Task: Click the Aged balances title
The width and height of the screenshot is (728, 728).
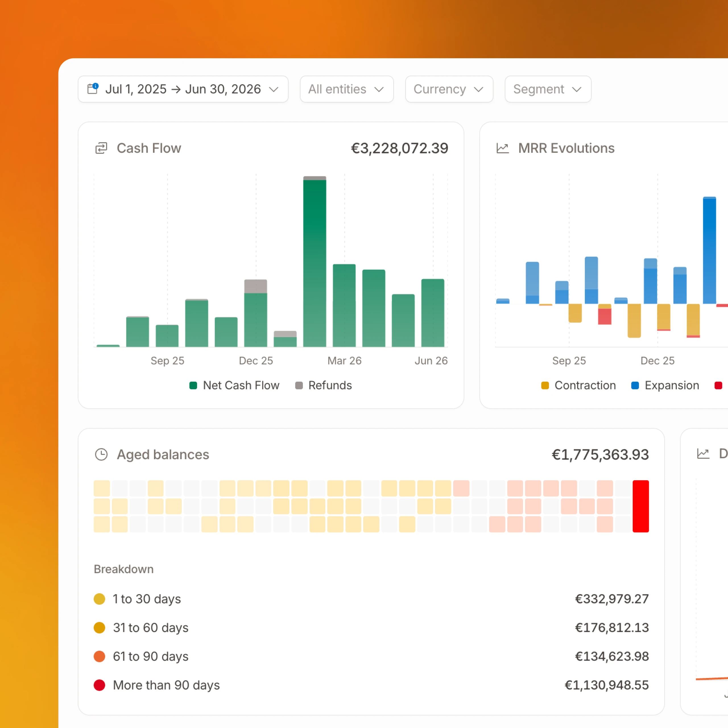Action: (163, 454)
